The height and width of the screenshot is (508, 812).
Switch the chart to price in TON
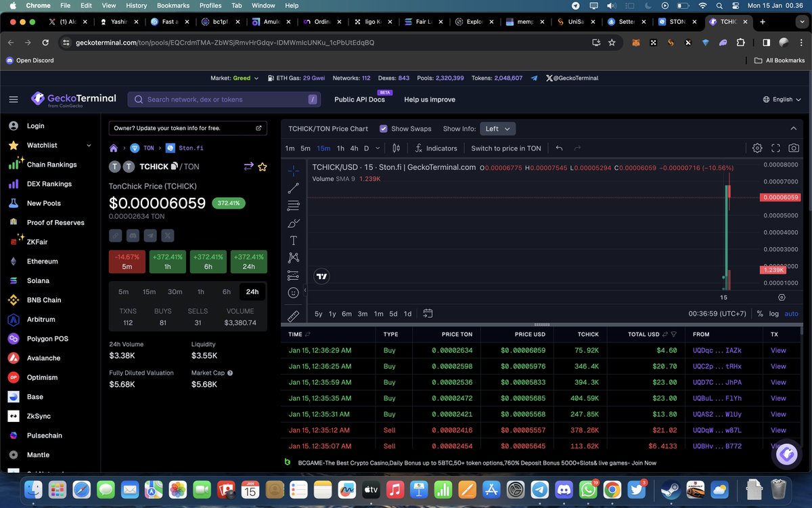click(506, 148)
